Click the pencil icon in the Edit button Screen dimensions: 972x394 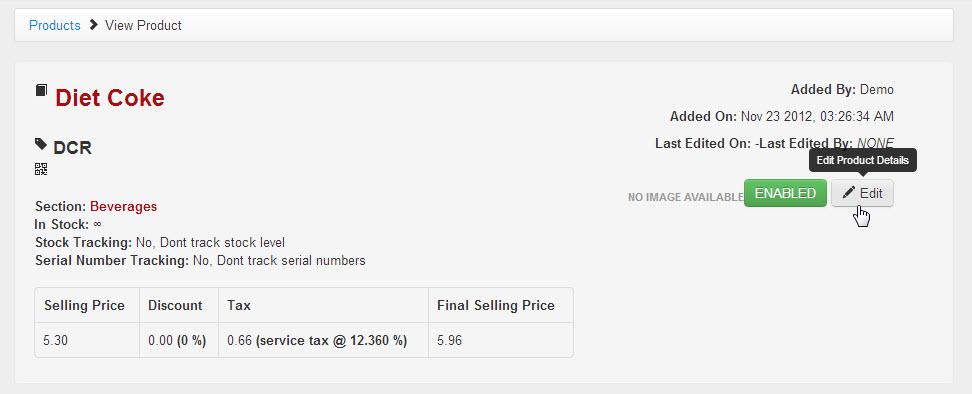point(849,193)
